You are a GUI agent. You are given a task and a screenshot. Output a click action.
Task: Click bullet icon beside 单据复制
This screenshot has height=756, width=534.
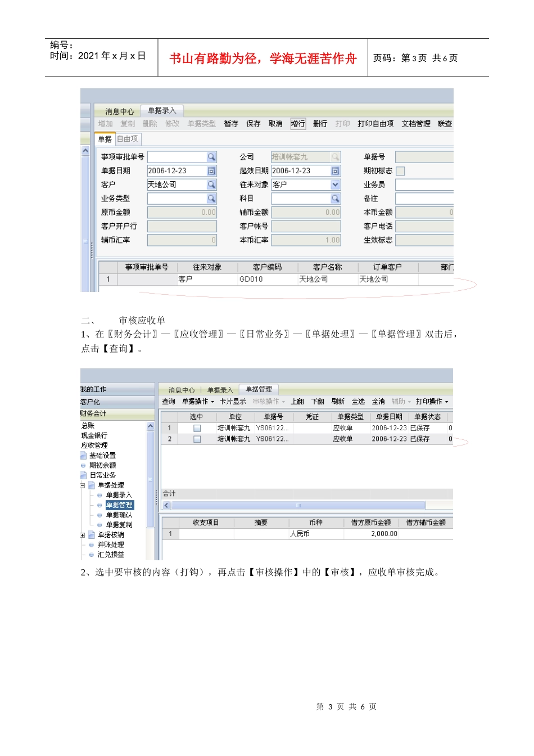point(99,525)
